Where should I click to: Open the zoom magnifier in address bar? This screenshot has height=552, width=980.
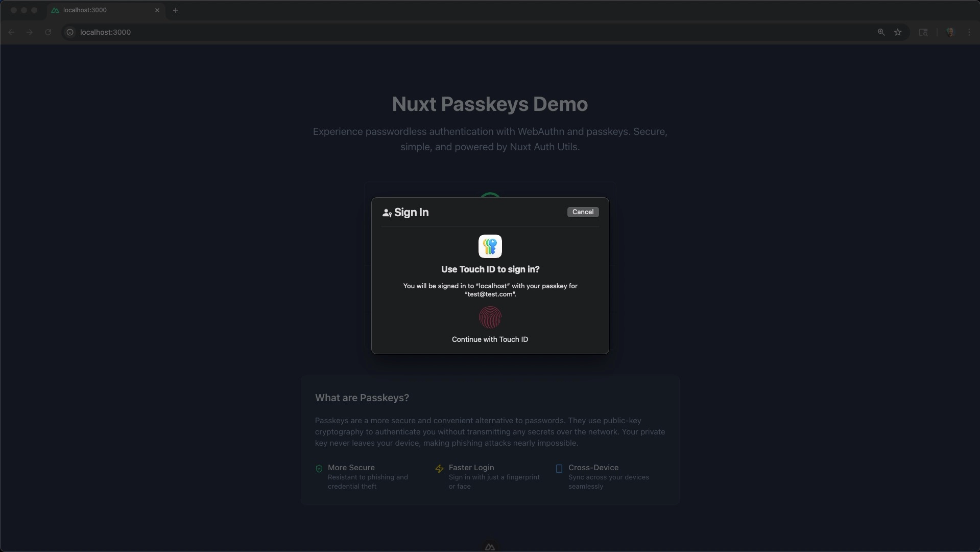[x=881, y=32]
